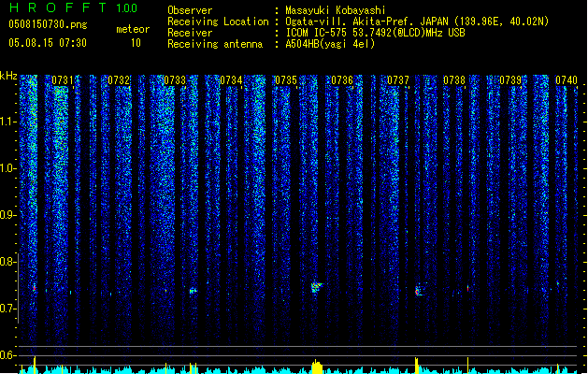This screenshot has width=588, height=374.
Task: Select antenna value A504HB(yagi 4el)
Action: (330, 44)
